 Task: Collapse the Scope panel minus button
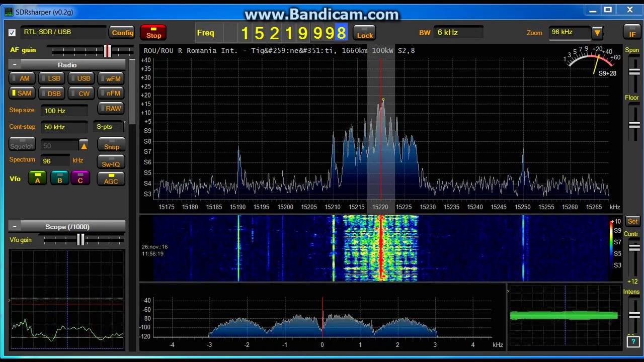tap(15, 227)
